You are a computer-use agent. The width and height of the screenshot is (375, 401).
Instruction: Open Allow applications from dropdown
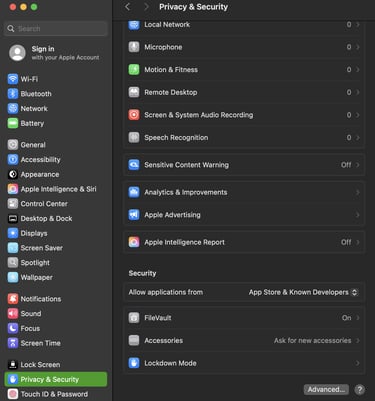[x=303, y=292]
